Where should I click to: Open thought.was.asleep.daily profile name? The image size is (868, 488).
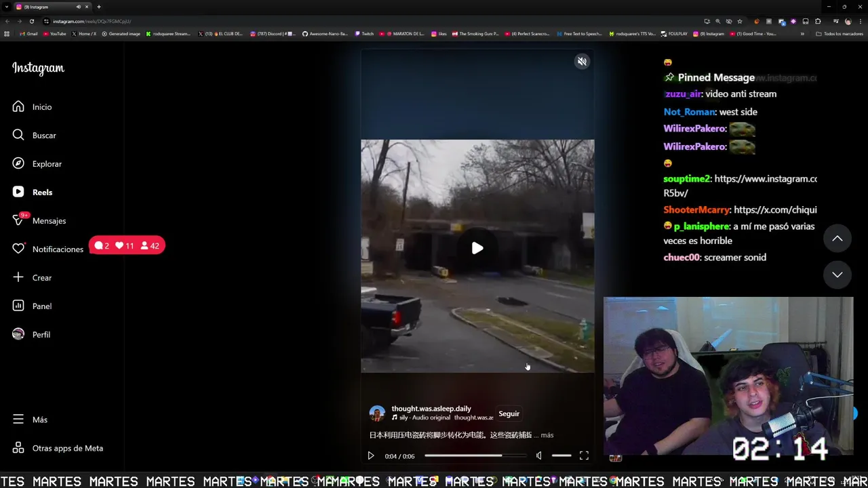(431, 409)
